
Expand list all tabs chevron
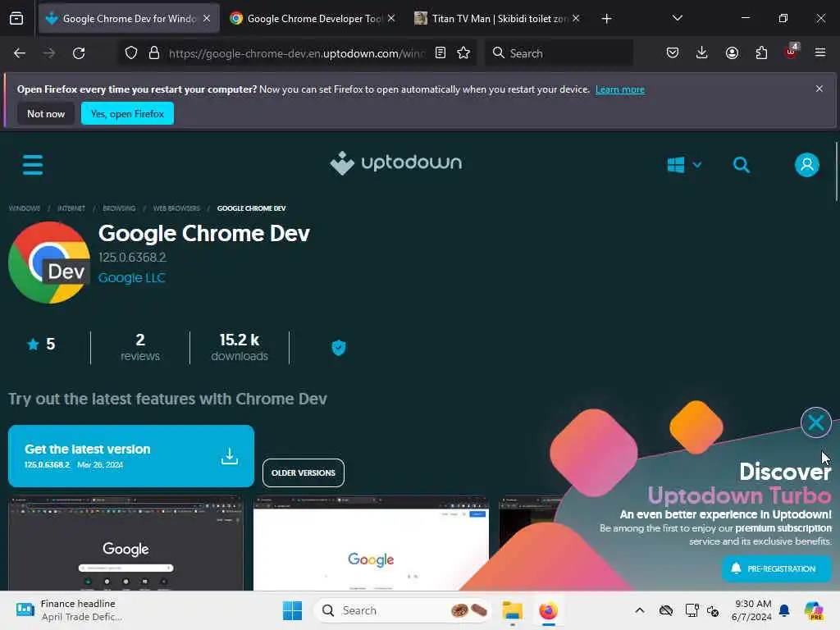pos(677,19)
